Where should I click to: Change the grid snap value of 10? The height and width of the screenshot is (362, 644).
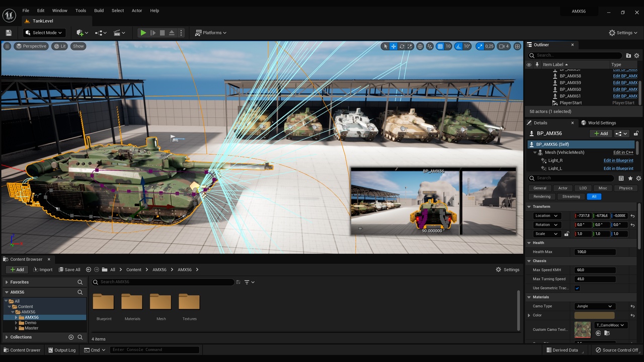coord(448,46)
